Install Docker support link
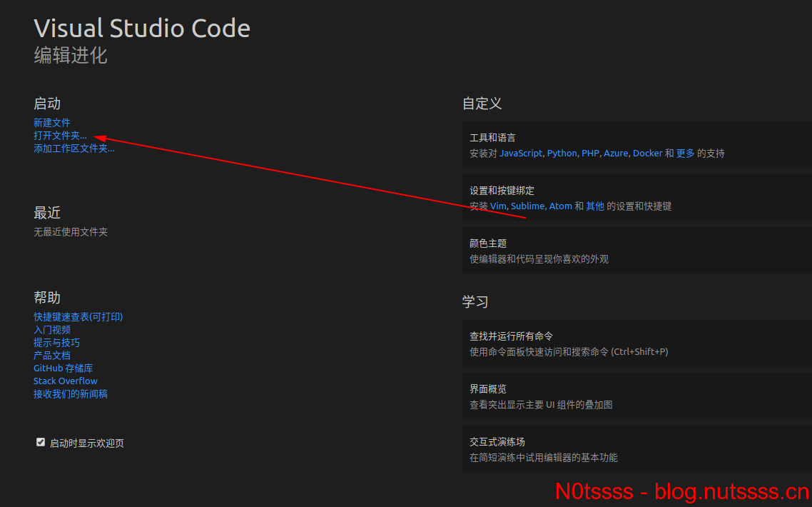Screen dimensions: 812x507 click(x=647, y=154)
